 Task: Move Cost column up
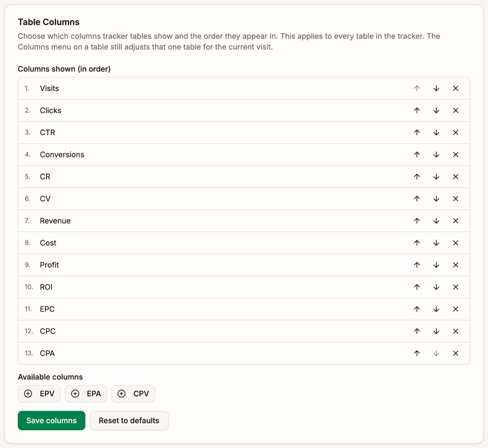(x=417, y=243)
